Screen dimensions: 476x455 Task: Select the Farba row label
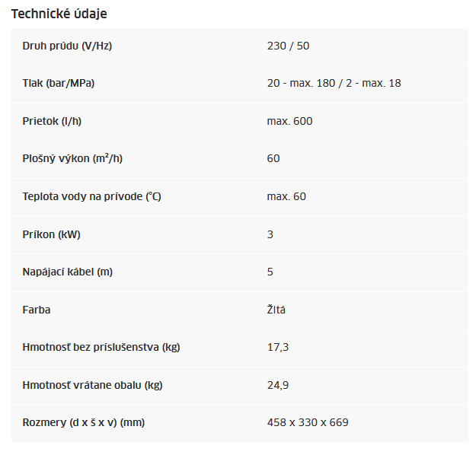(37, 310)
